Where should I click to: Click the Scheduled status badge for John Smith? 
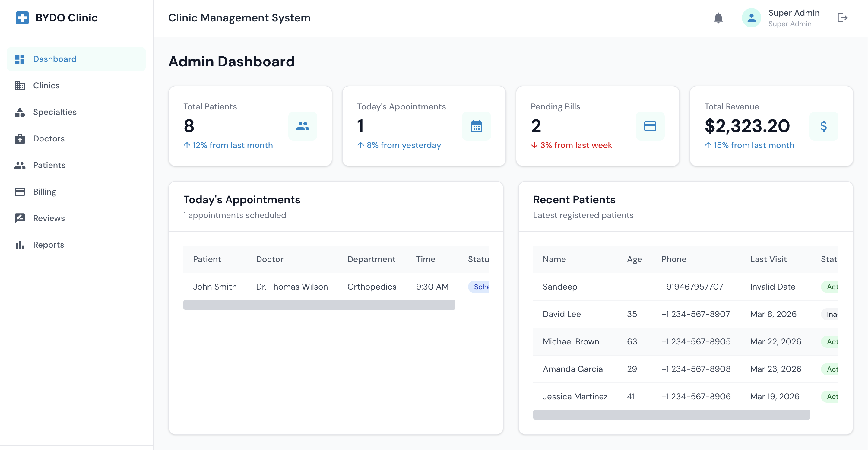[478, 287]
